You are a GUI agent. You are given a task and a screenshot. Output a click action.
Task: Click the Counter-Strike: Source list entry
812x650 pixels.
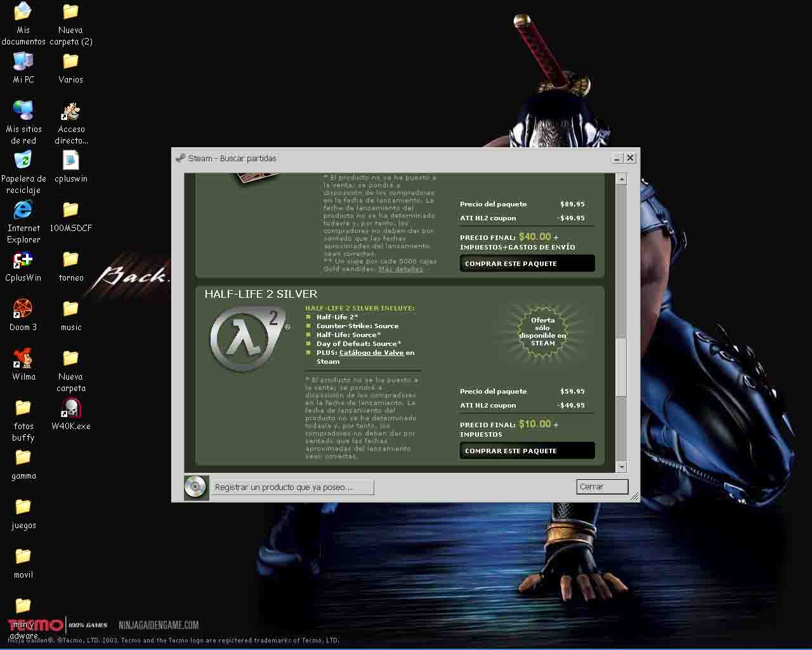[358, 326]
